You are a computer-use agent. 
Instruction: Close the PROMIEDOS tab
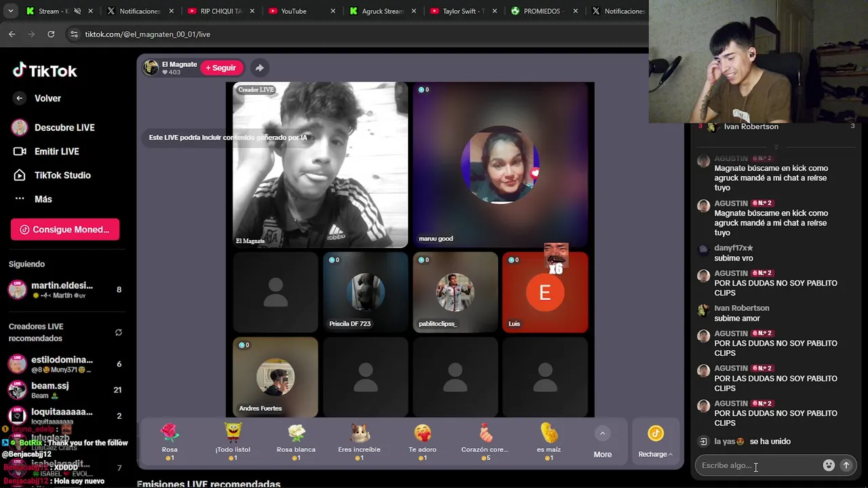(576, 11)
